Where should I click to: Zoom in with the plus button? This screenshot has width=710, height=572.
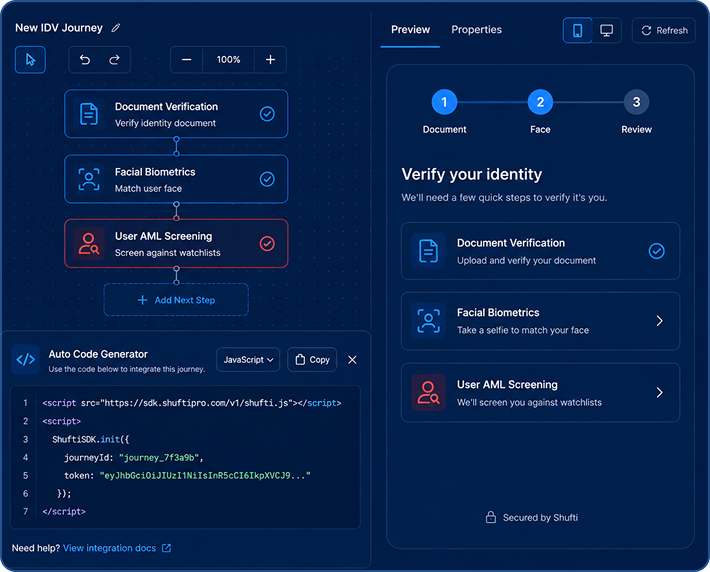point(270,59)
